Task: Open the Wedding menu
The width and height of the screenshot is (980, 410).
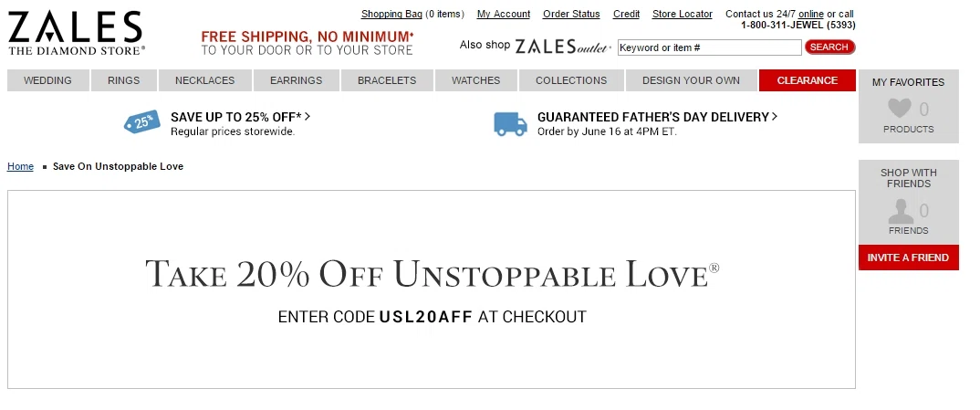Action: pyautogui.click(x=47, y=80)
